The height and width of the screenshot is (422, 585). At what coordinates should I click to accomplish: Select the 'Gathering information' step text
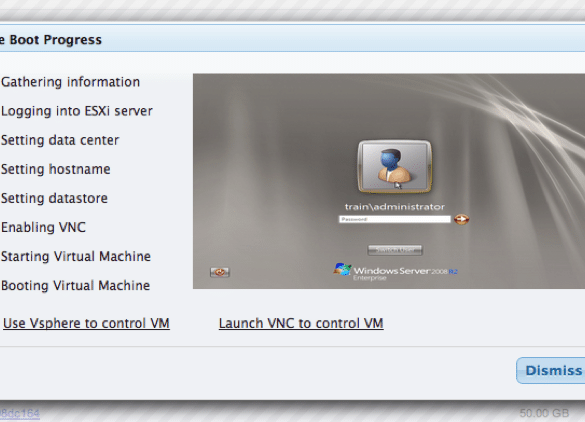pyautogui.click(x=71, y=82)
